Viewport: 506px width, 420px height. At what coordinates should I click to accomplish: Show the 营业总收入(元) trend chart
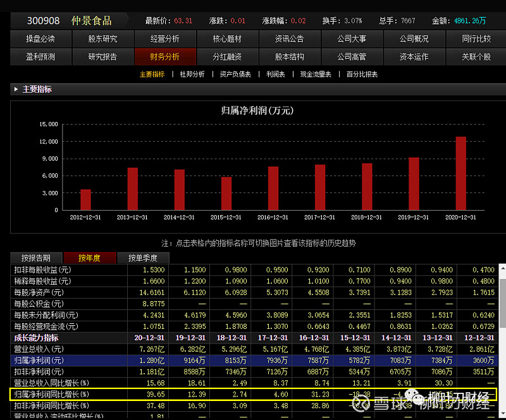click(x=39, y=349)
